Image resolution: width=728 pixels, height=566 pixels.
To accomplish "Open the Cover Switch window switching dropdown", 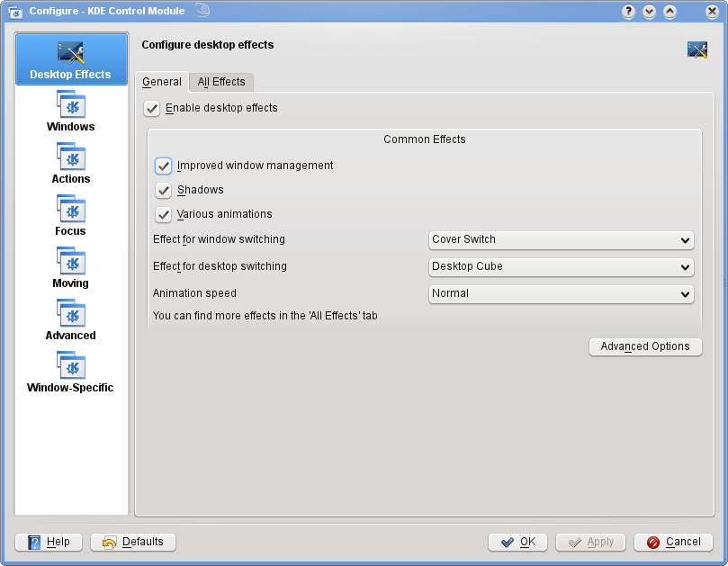I will 561,240.
